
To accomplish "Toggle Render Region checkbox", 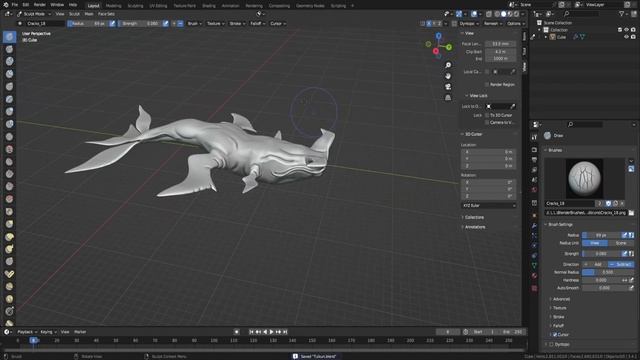I will tap(487, 84).
